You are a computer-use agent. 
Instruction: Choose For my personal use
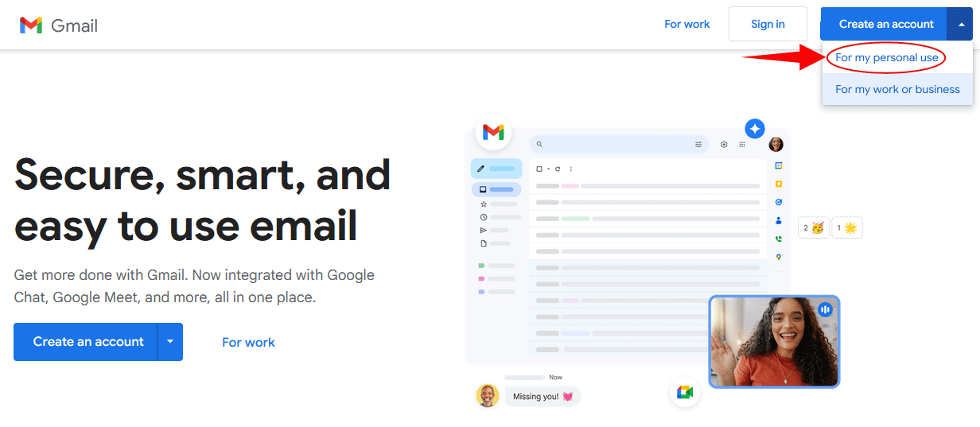886,57
